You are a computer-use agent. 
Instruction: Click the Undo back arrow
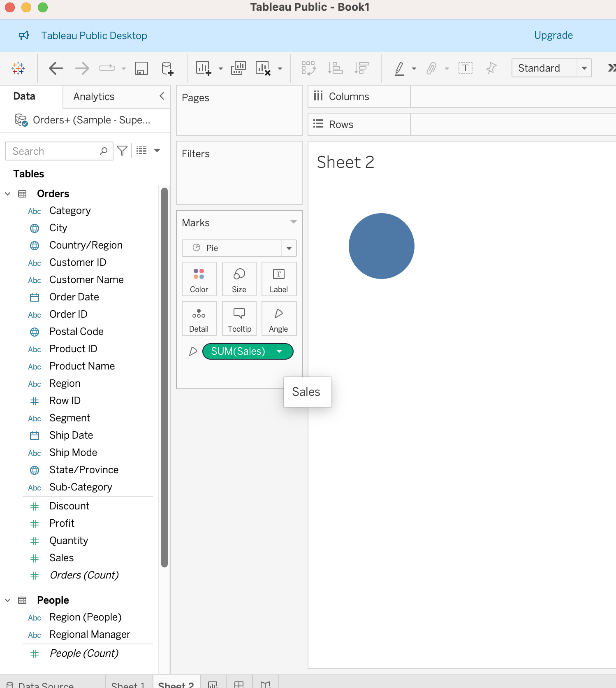[x=56, y=68]
